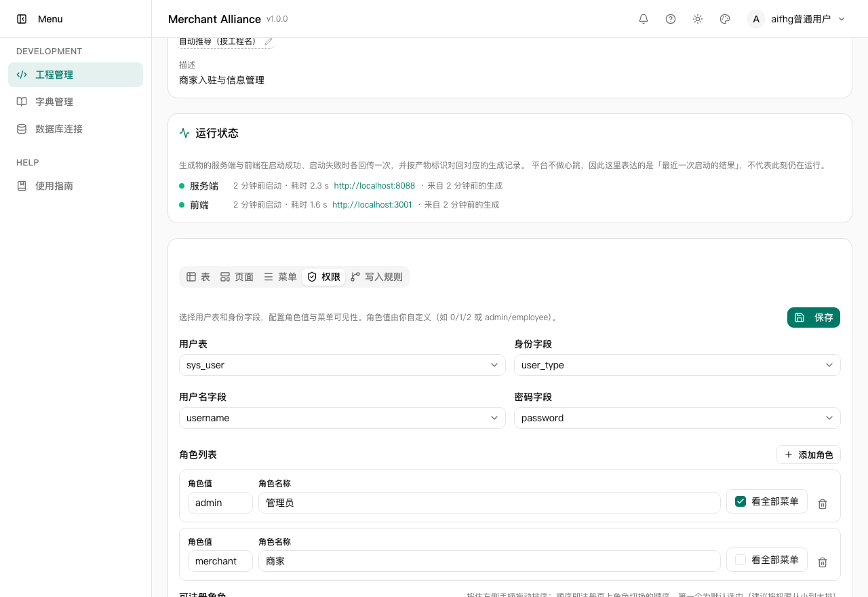Toggle the light/dark theme sun icon
The width and height of the screenshot is (868, 597).
tap(698, 19)
